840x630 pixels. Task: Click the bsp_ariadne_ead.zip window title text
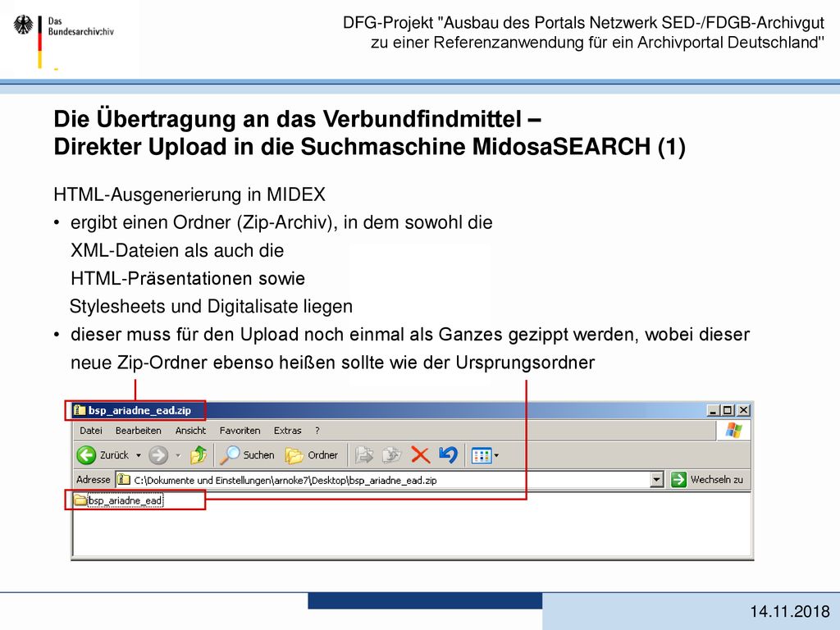(139, 410)
